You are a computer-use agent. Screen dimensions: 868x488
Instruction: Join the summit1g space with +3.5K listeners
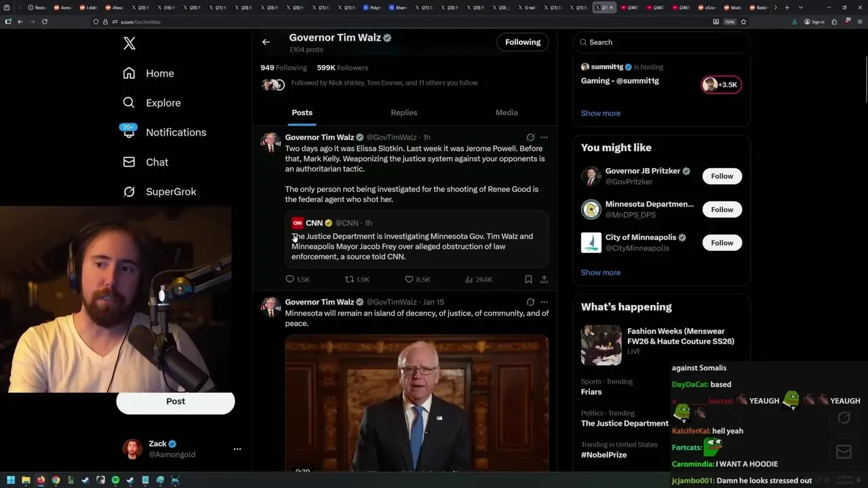(722, 85)
